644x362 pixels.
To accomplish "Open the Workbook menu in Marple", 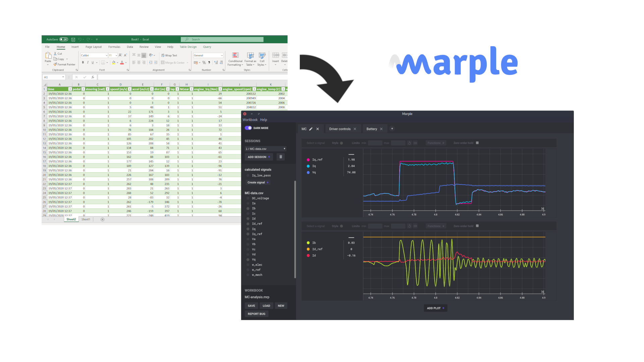I will [250, 120].
